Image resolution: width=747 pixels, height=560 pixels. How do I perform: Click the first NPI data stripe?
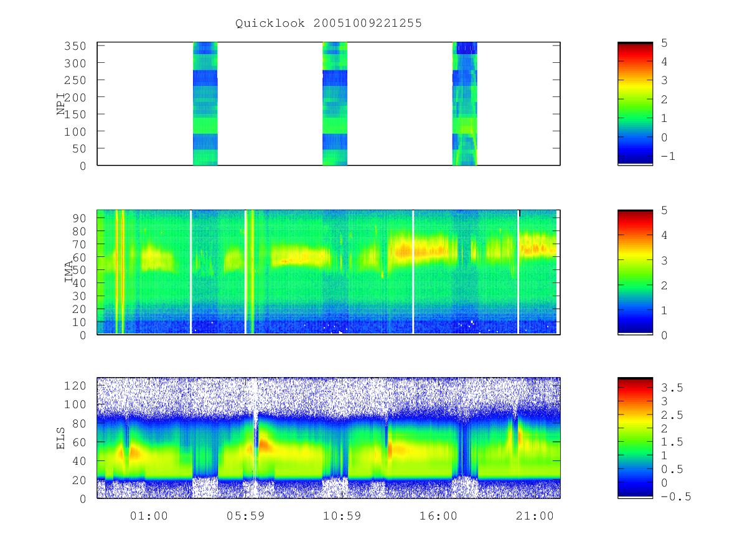click(x=205, y=103)
